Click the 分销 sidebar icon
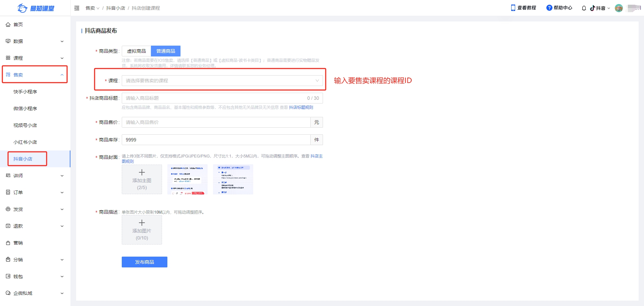Image resolution: width=644 pixels, height=306 pixels. [8, 260]
